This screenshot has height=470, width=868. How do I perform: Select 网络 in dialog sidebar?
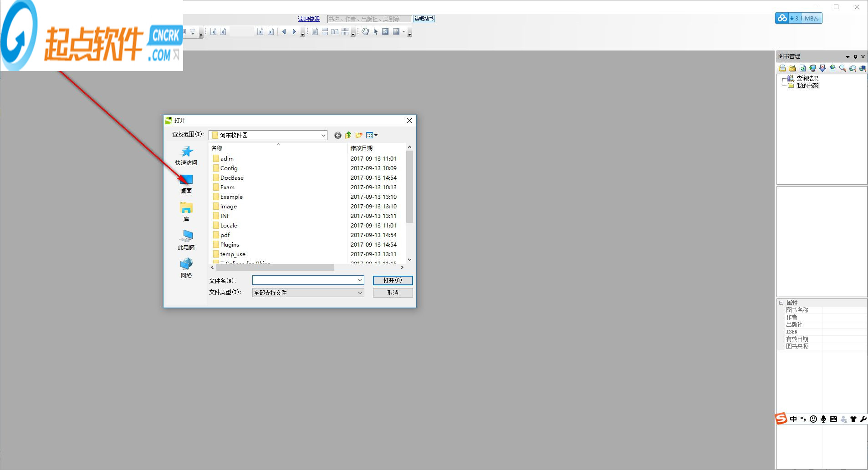pos(186,268)
